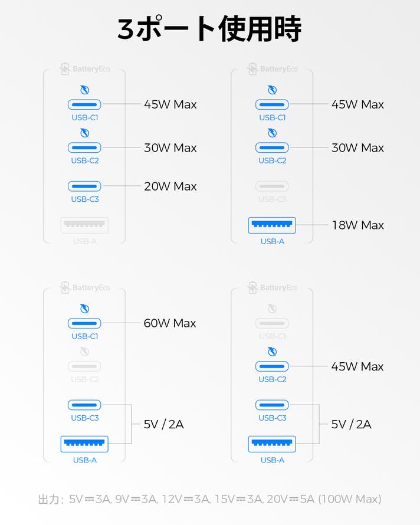Click the fast-charge icon above the 60W USB-C1 port

(x=84, y=309)
